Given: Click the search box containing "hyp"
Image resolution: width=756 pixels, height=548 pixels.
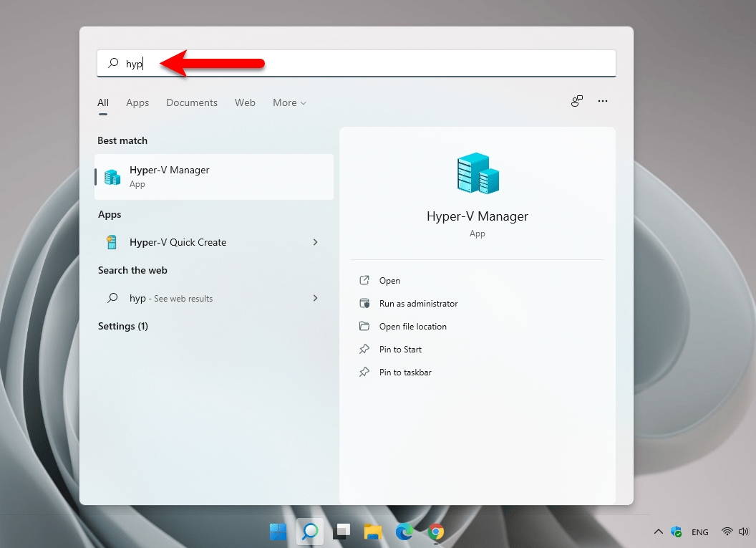Looking at the screenshot, I should [357, 63].
